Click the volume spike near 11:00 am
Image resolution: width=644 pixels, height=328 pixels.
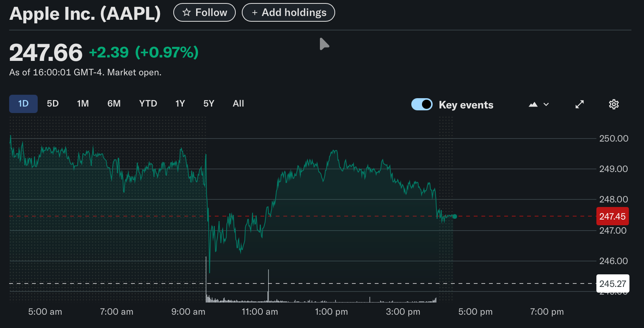click(268, 286)
